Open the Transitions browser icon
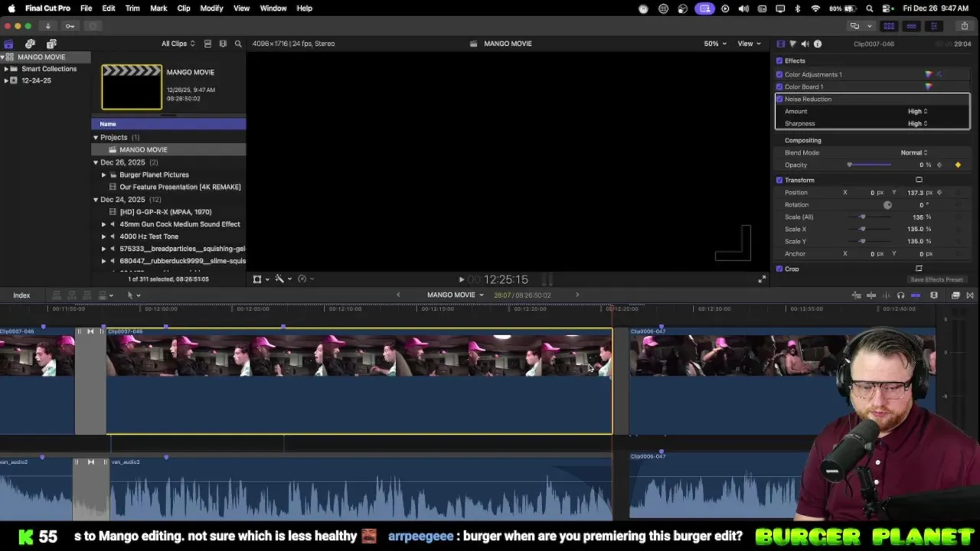The height and width of the screenshot is (551, 980). [970, 295]
